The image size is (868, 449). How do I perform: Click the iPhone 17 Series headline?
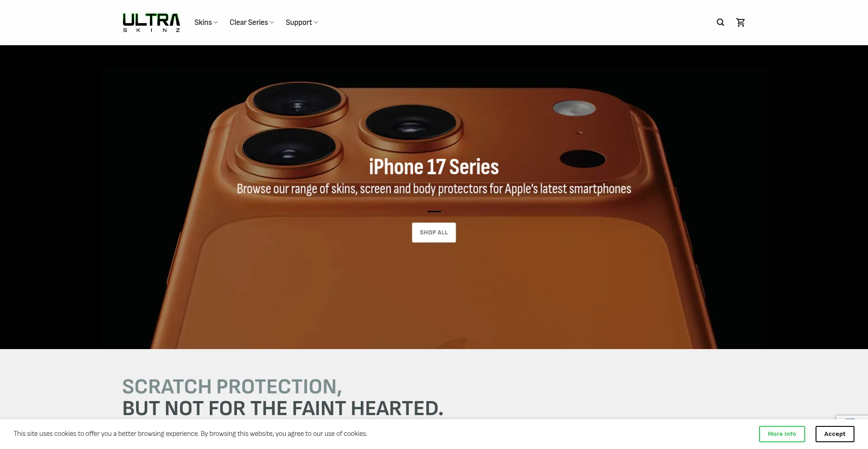434,167
